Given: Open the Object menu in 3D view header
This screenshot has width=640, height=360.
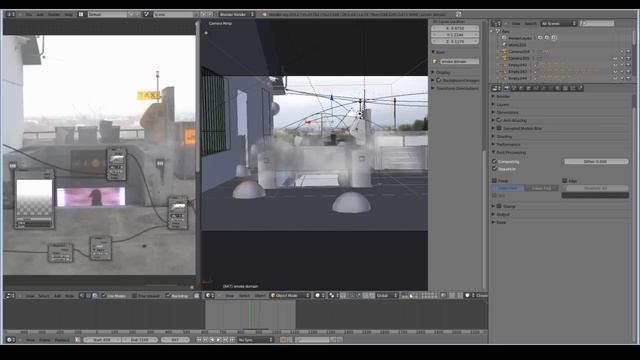Looking at the screenshot, I should click(260, 296).
